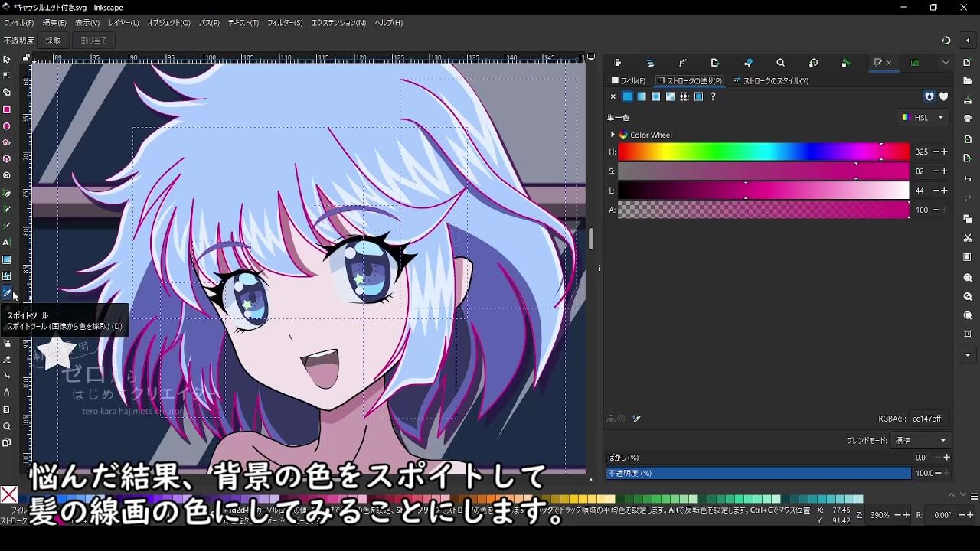Select the Text tool
The image size is (980, 551).
(7, 243)
